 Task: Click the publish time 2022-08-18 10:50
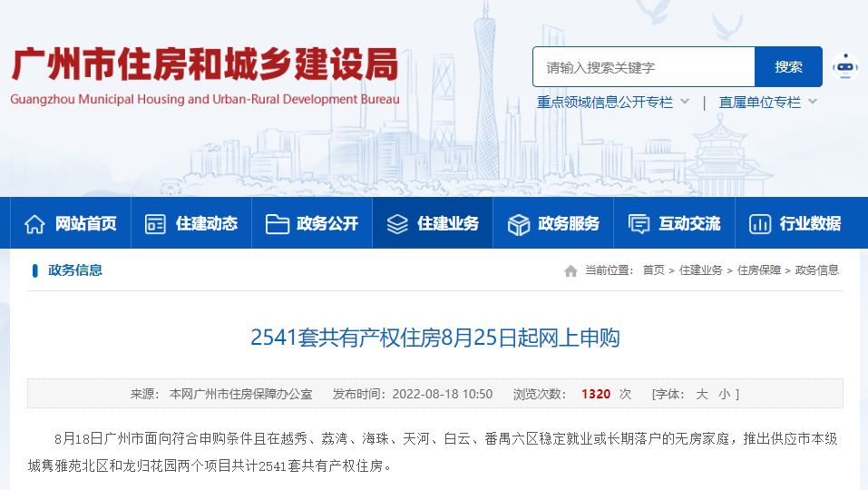tap(443, 394)
